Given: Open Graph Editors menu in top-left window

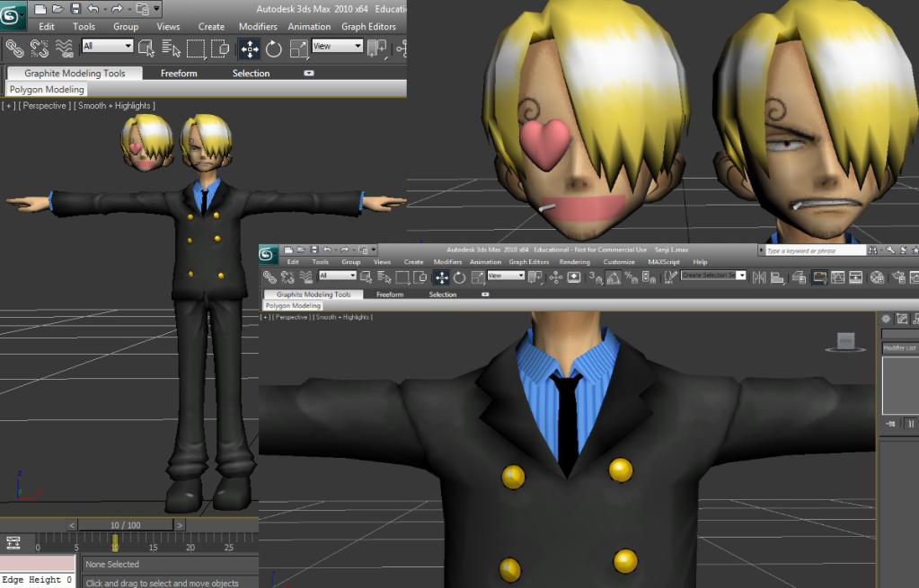Looking at the screenshot, I should [x=368, y=26].
